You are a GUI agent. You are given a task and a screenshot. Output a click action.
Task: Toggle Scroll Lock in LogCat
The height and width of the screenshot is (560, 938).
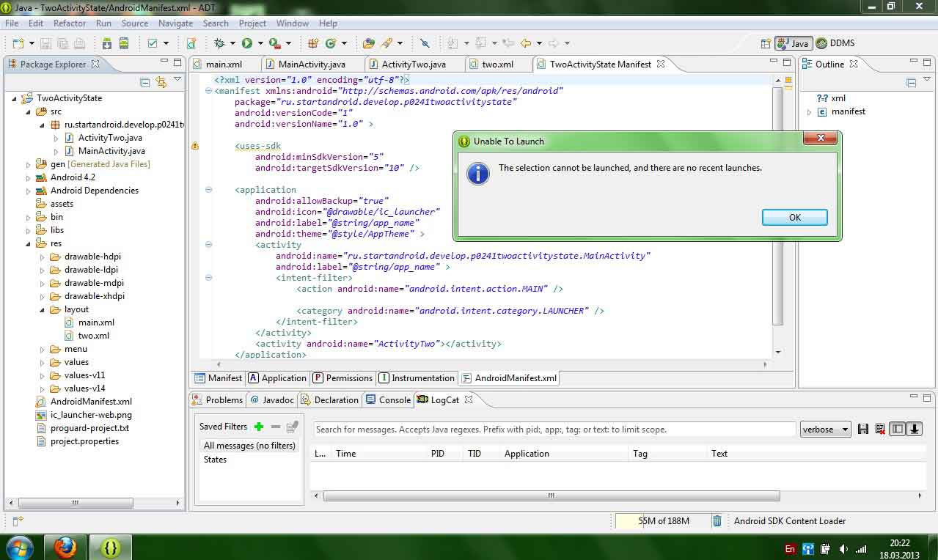click(914, 430)
